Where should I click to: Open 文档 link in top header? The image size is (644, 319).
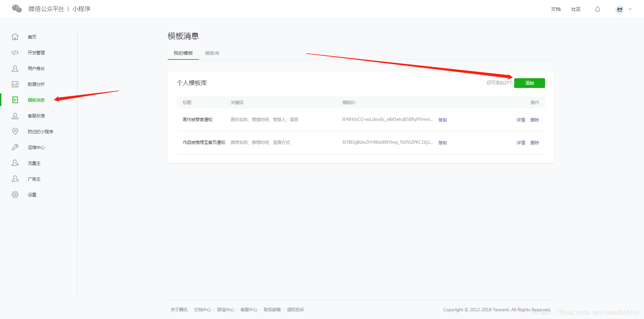(x=555, y=9)
